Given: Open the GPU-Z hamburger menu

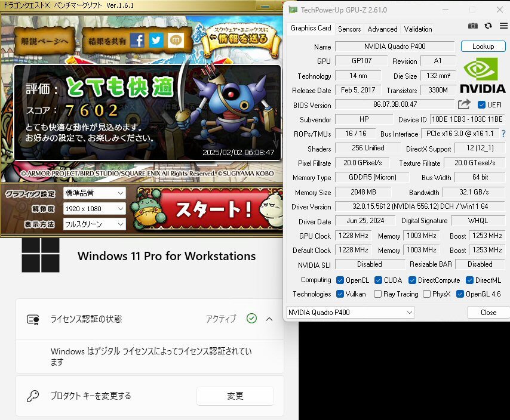Looking at the screenshot, I should 503,26.
